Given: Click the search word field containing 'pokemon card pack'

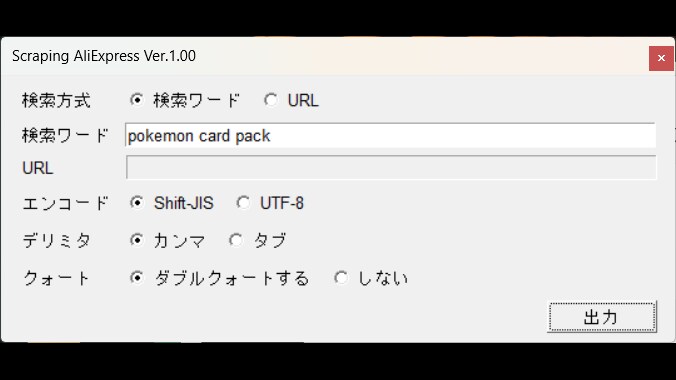Looking at the screenshot, I should click(x=391, y=135).
